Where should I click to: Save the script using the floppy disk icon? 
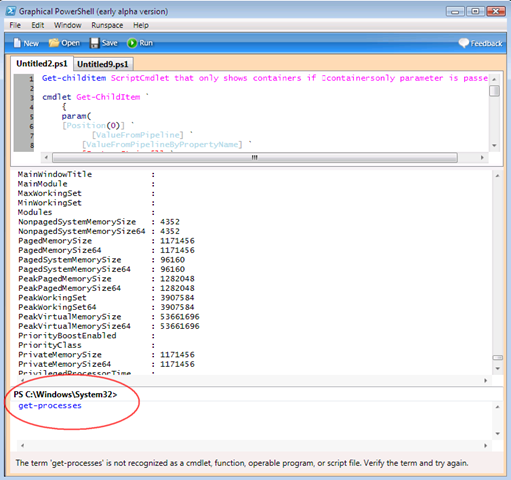point(95,43)
